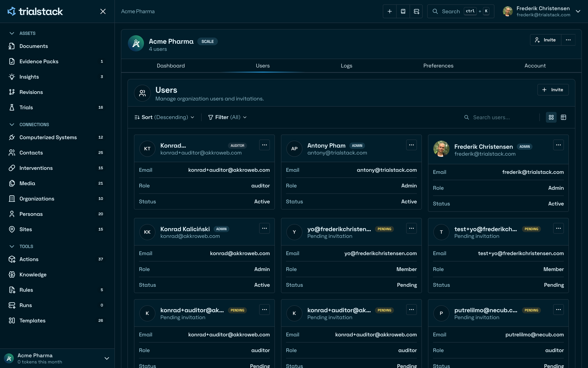588x368 pixels.
Task: Open Actions in the sidebar
Action: [x=57, y=259]
